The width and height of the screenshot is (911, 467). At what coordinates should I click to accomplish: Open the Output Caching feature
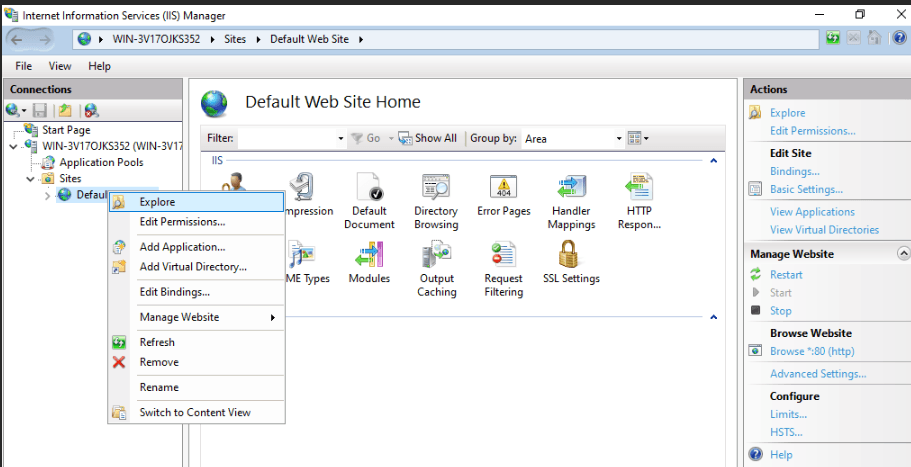(x=436, y=269)
